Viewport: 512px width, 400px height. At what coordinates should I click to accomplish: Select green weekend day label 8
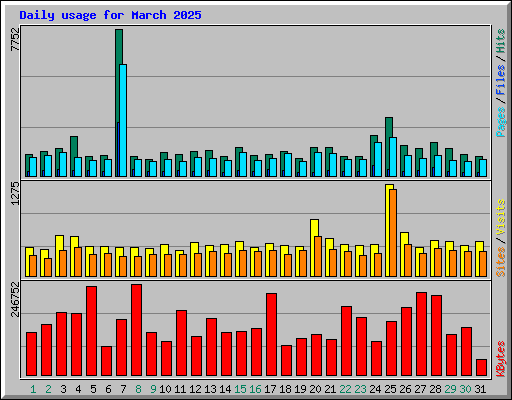point(138,389)
